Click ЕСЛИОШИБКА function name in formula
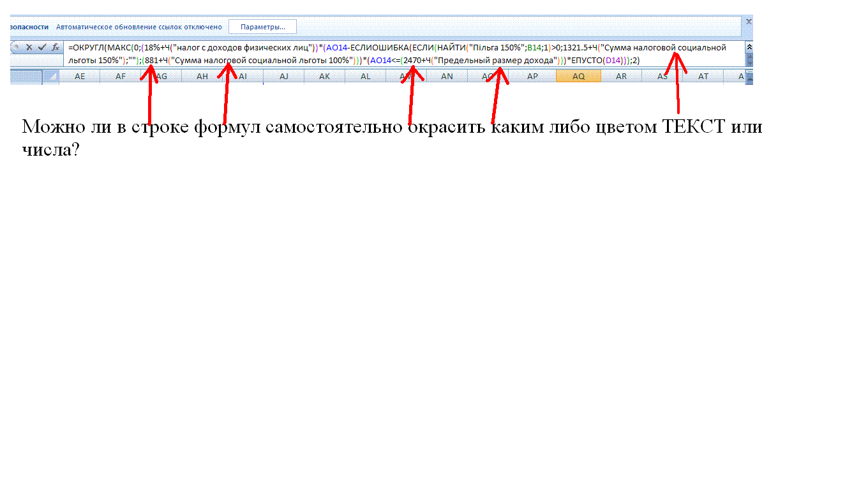868x490 pixels. pos(380,47)
